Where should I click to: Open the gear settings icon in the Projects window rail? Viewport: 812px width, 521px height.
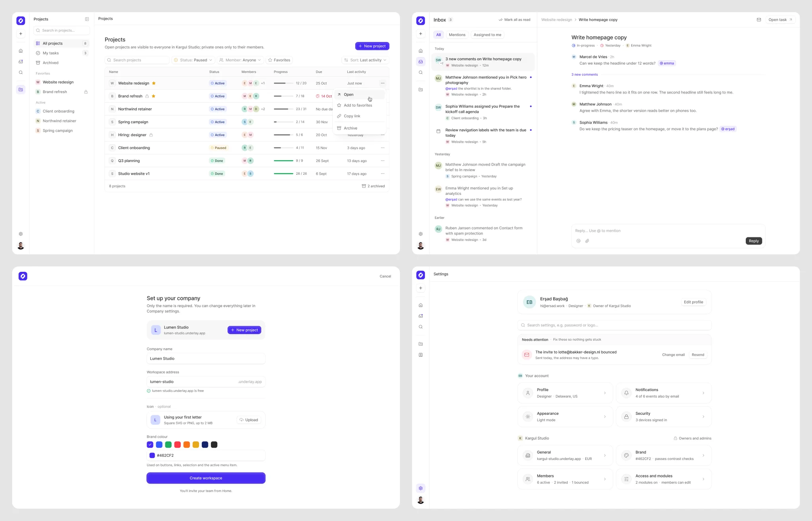coord(21,234)
